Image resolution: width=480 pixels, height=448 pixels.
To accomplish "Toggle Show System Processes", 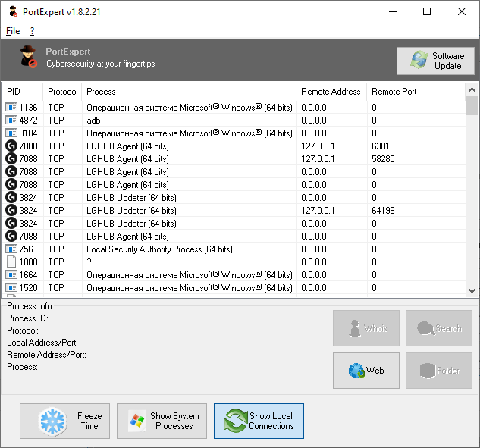I will 162,421.
